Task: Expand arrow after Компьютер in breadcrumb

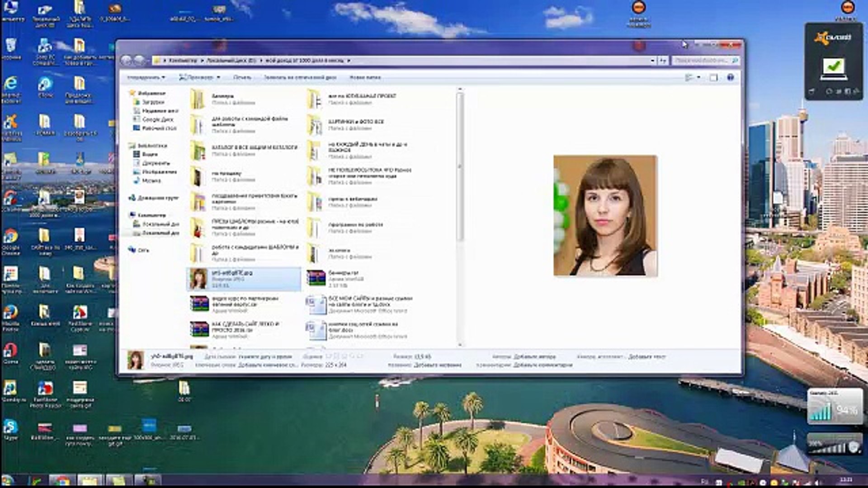Action: point(202,60)
